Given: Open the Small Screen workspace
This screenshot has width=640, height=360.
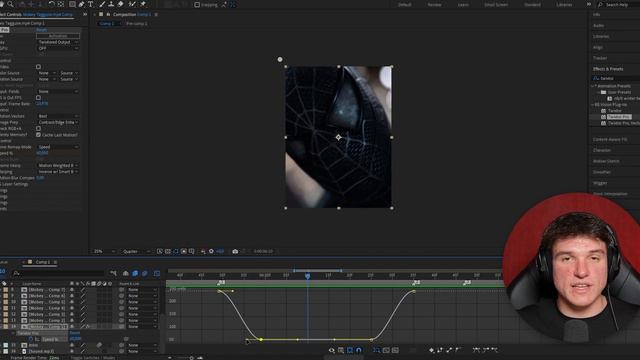Looking at the screenshot, I should (496, 4).
